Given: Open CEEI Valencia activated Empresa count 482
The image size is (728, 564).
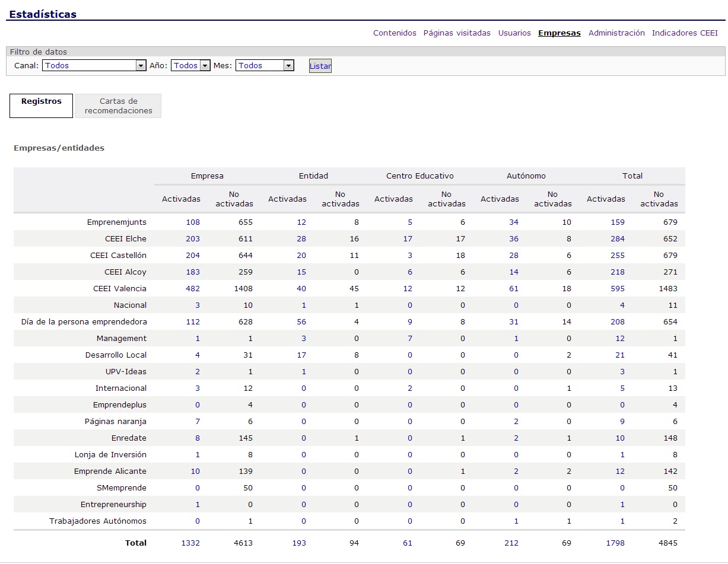Looking at the screenshot, I should pos(193,289).
